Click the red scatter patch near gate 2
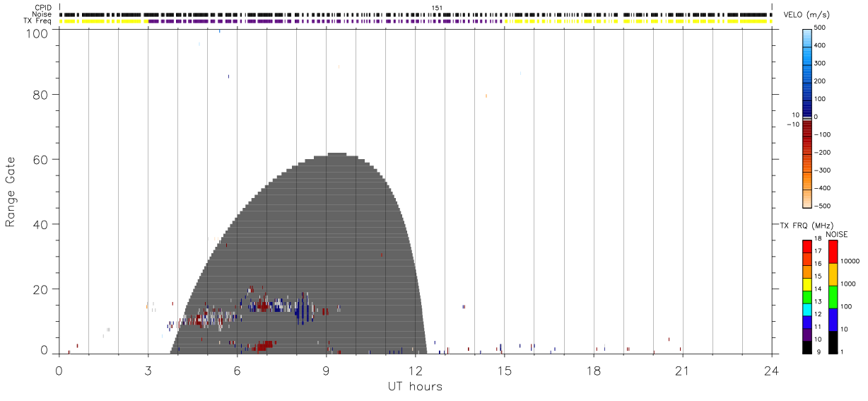 pos(264,346)
